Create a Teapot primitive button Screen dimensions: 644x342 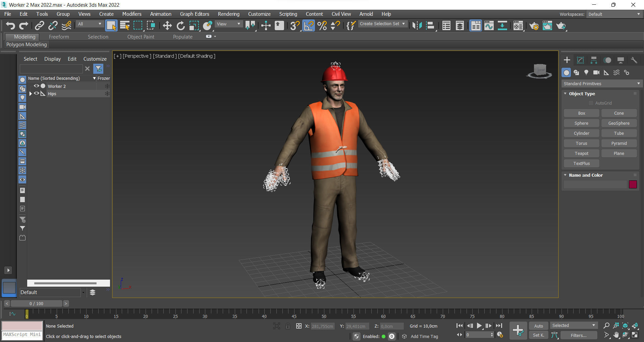[x=581, y=153]
